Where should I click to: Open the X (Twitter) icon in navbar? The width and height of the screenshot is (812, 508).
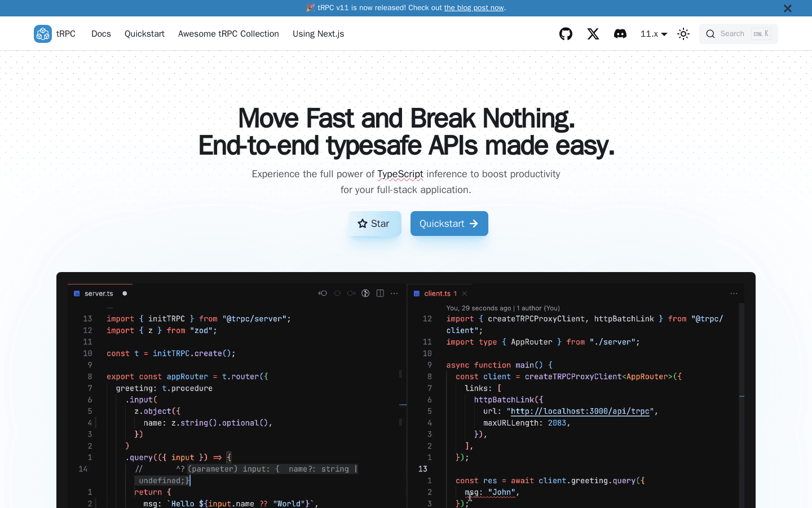(x=593, y=34)
